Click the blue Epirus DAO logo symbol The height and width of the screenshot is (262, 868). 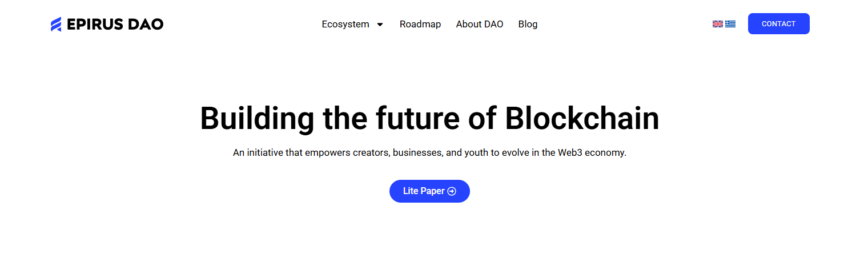tap(56, 24)
